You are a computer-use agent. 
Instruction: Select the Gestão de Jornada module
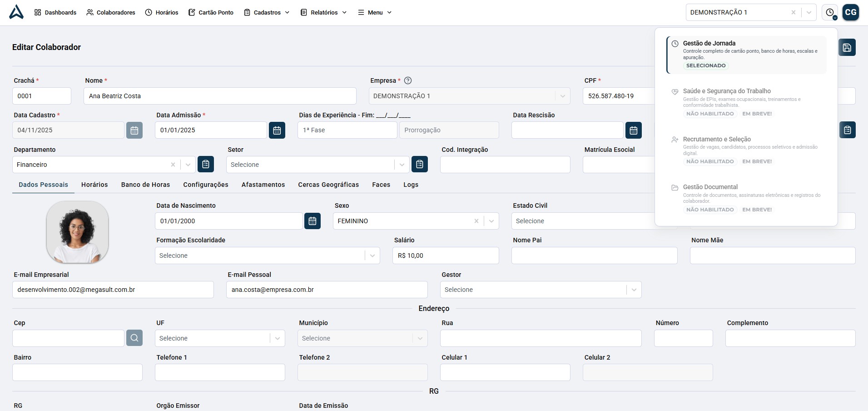coord(746,55)
